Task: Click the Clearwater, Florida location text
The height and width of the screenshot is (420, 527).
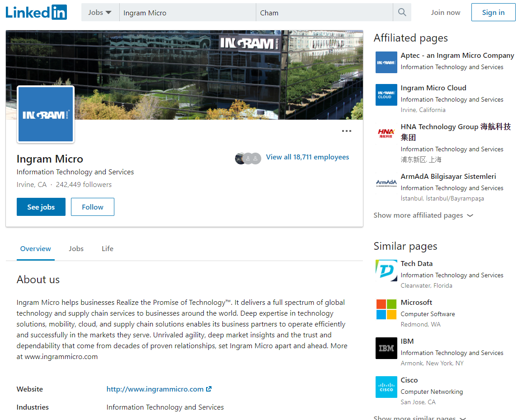Action: point(427,286)
